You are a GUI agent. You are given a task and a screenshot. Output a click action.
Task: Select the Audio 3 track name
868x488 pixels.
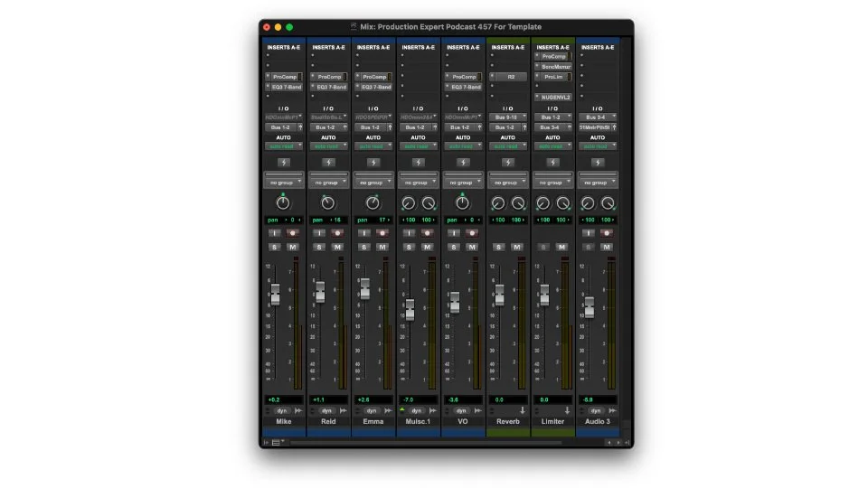coord(598,422)
